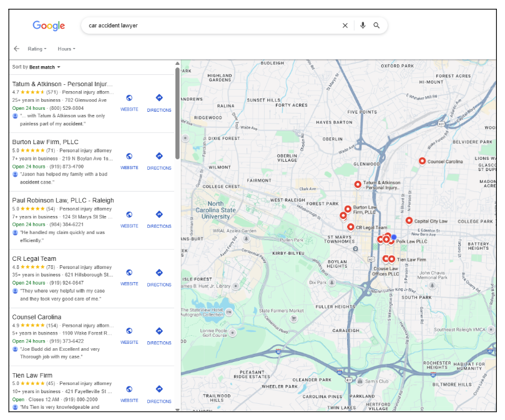Open Burton Law Firm, PLLC listing title
This screenshot has height=420, width=505.
[x=45, y=142]
